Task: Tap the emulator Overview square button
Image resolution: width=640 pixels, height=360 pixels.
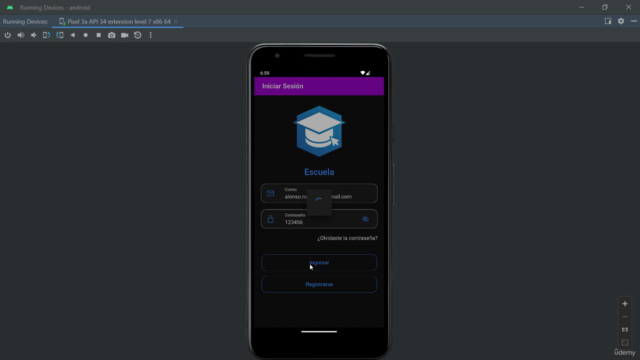Action: pyautogui.click(x=98, y=35)
